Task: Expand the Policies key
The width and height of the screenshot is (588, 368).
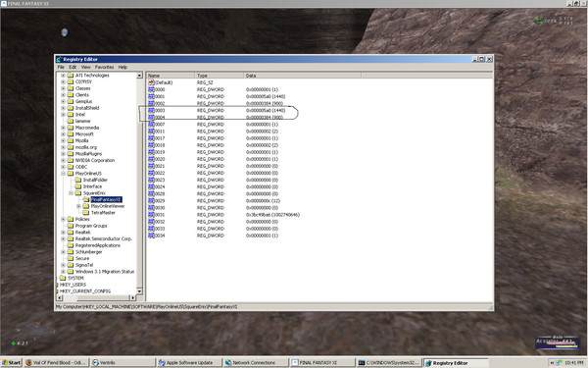Action: pos(63,219)
